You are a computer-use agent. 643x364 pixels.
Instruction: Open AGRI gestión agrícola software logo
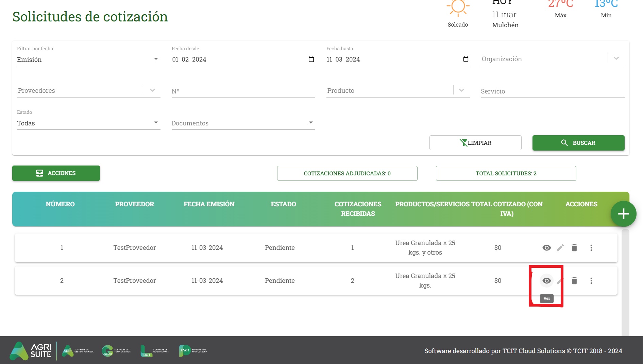coord(78,351)
